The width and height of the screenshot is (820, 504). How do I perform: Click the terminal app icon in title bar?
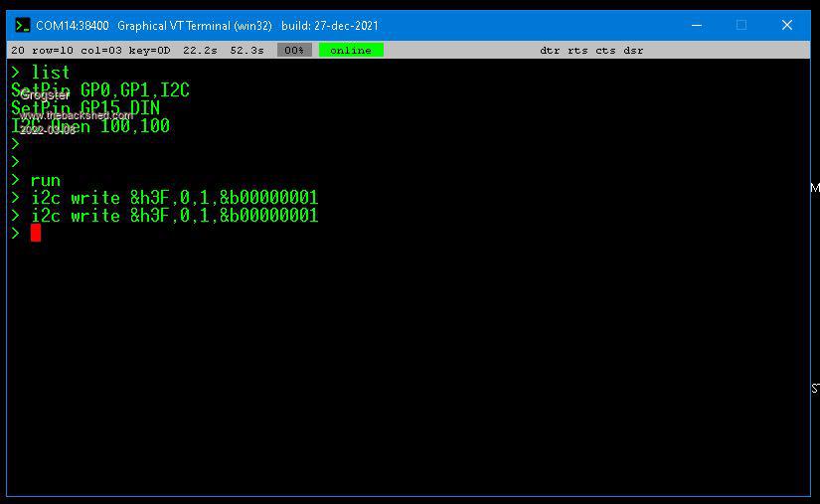[x=22, y=25]
